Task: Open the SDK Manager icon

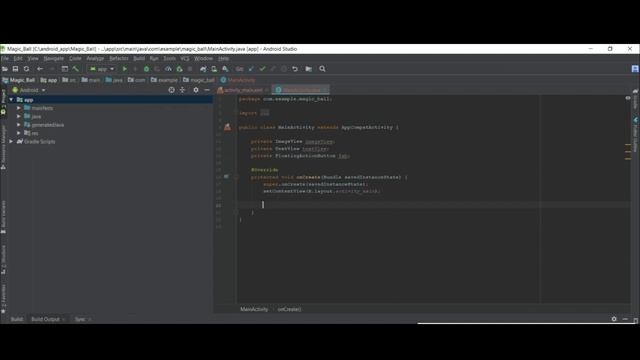Action: coord(225,69)
